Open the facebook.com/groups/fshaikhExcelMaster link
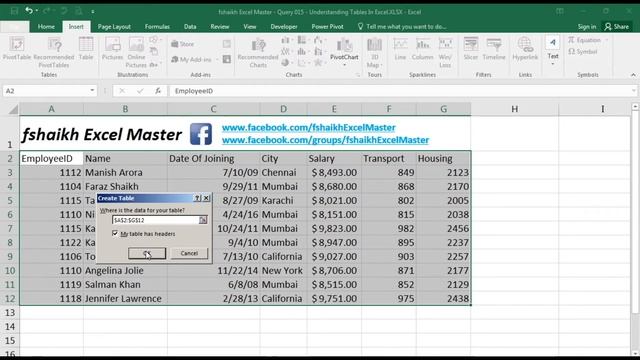 [x=325, y=140]
